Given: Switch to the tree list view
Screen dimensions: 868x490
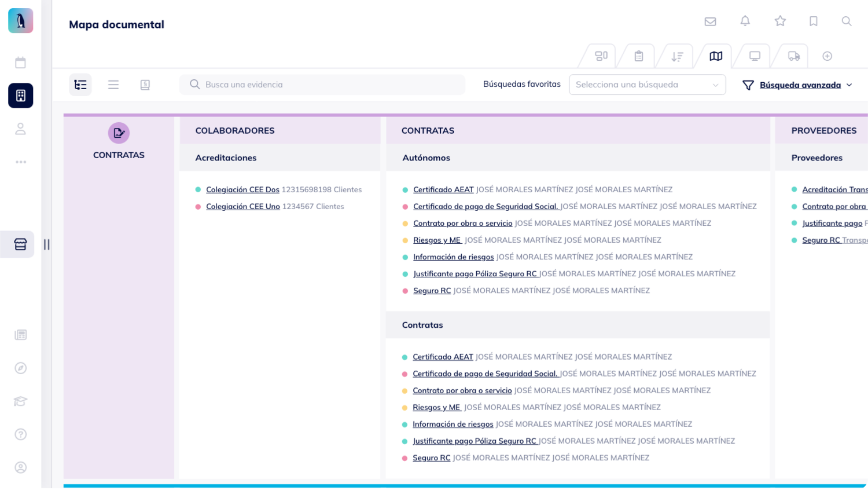Looking at the screenshot, I should (x=80, y=85).
